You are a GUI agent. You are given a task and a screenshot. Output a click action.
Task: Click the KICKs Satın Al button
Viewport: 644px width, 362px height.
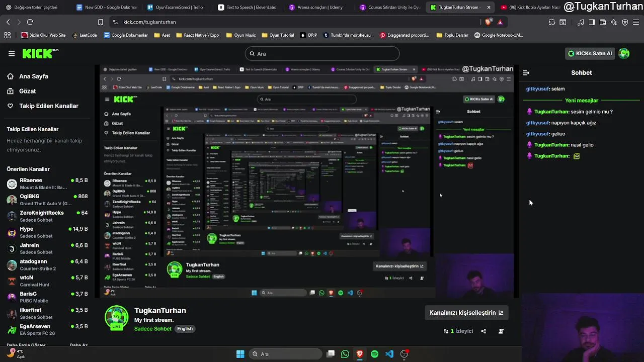(590, 54)
